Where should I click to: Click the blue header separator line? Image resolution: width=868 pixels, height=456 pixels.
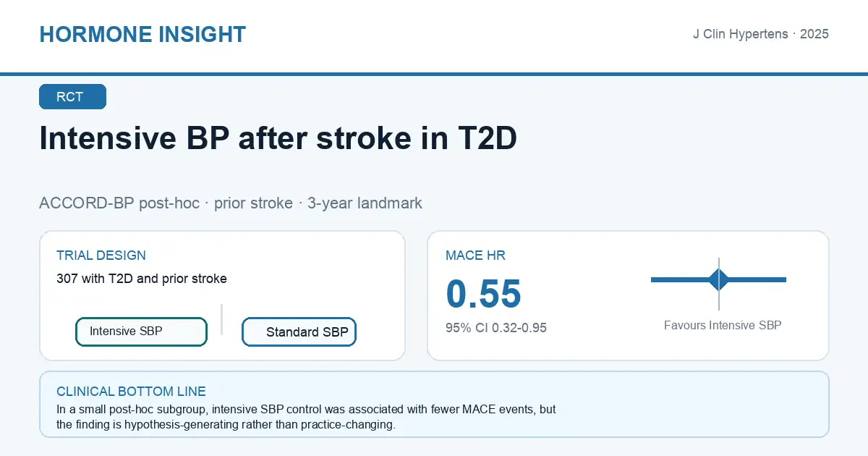[434, 74]
